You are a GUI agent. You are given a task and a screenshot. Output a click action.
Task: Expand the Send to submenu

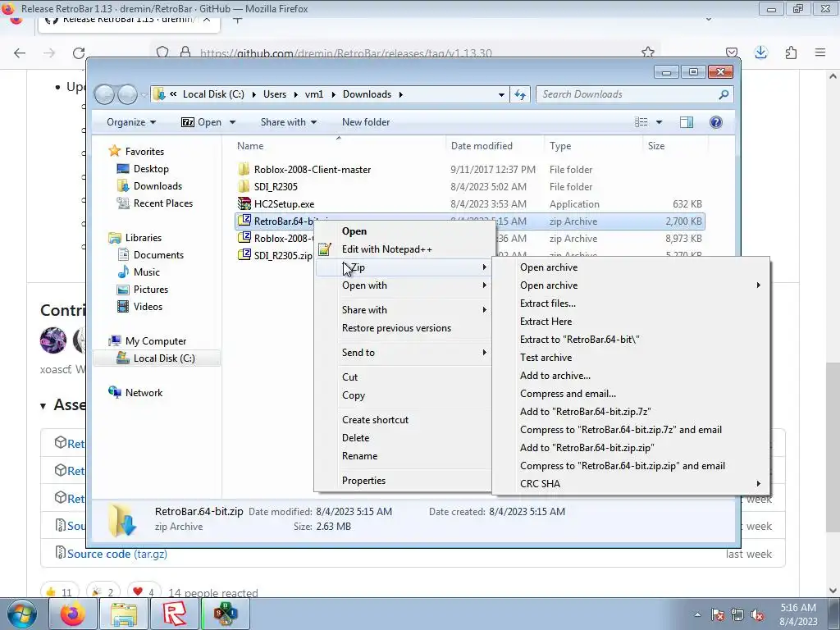(402, 353)
